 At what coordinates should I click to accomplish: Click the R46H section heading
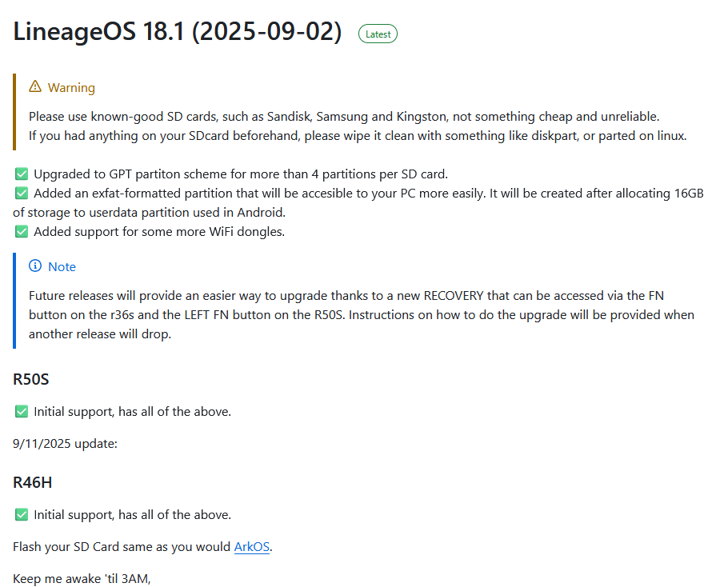tap(33, 482)
